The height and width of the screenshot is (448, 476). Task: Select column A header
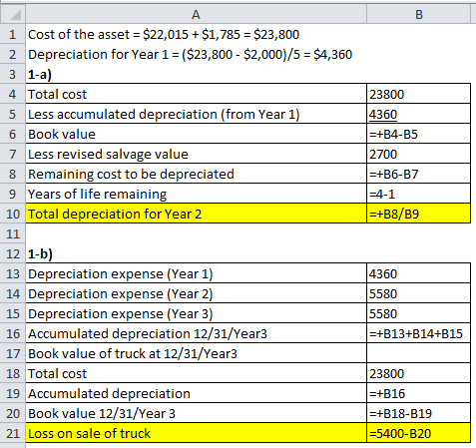click(196, 14)
